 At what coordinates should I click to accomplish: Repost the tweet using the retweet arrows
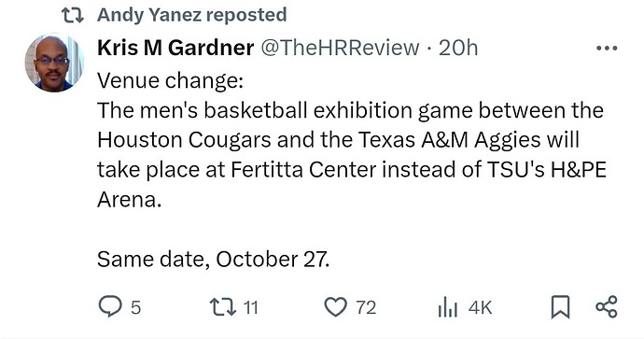[223, 307]
